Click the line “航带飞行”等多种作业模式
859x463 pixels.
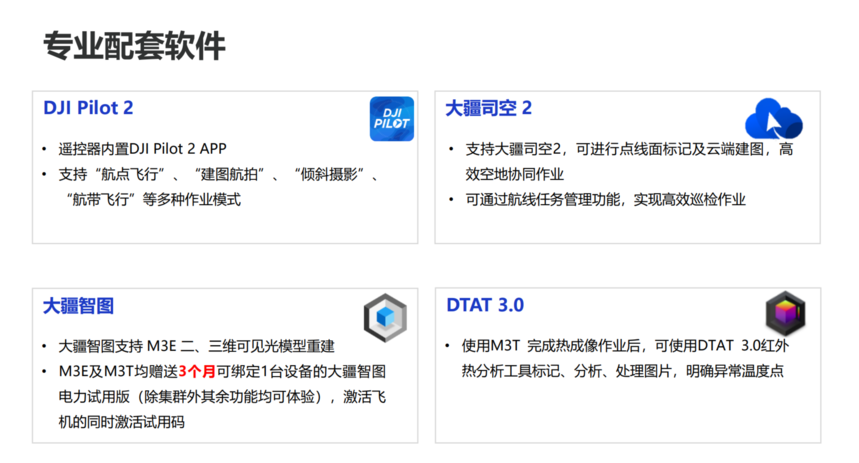click(x=154, y=199)
